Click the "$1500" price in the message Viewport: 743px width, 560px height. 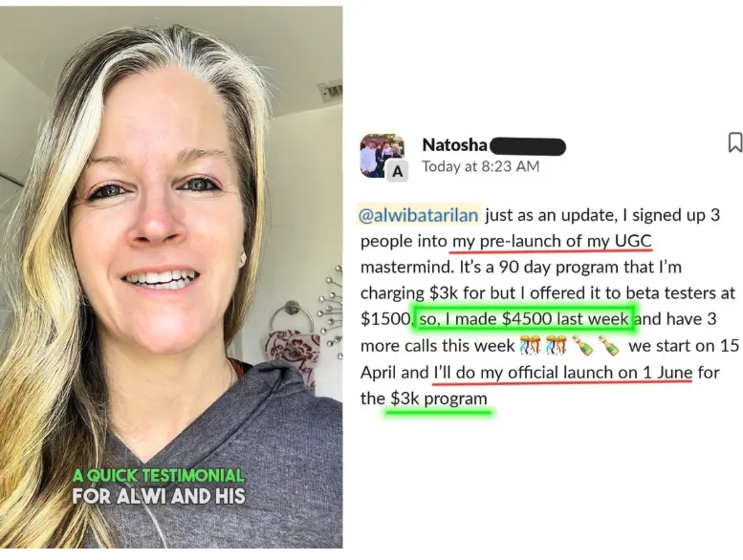384,319
